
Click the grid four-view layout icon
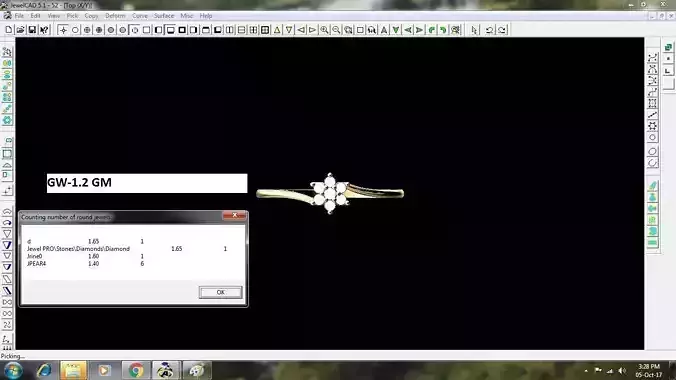point(265,30)
